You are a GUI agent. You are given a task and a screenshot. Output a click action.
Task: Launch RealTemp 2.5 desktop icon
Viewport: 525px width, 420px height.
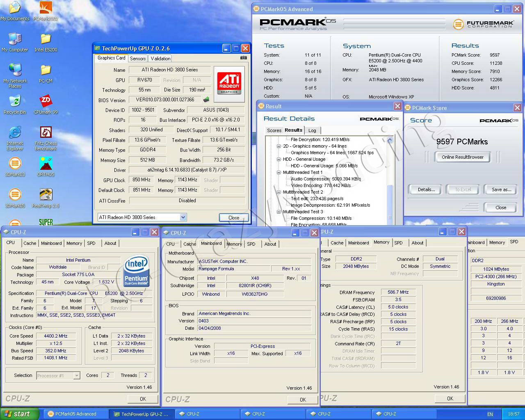pos(46,198)
